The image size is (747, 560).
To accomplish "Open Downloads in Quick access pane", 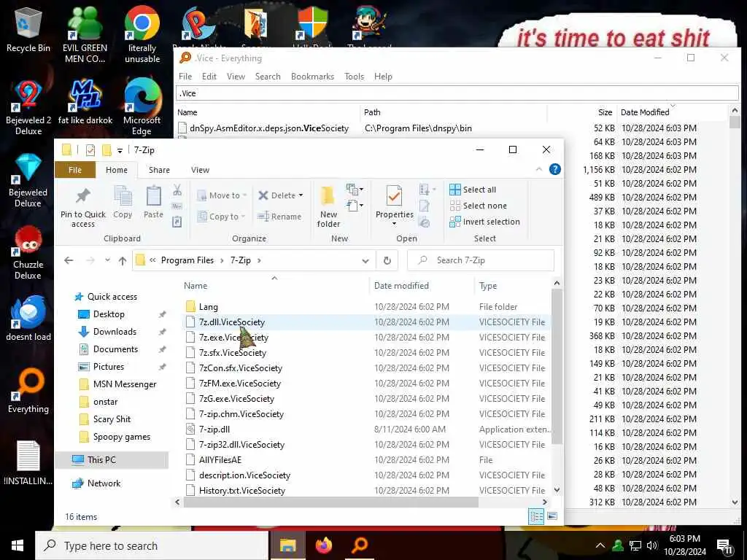I will click(115, 332).
